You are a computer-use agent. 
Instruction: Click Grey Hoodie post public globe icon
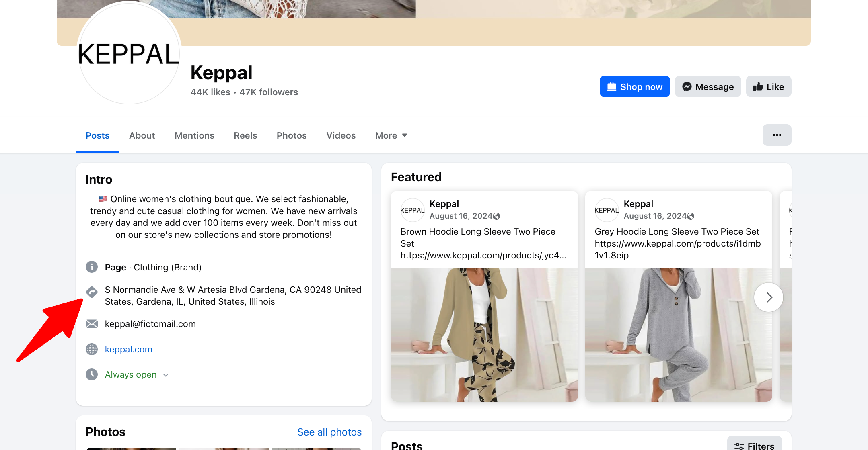coord(691,216)
